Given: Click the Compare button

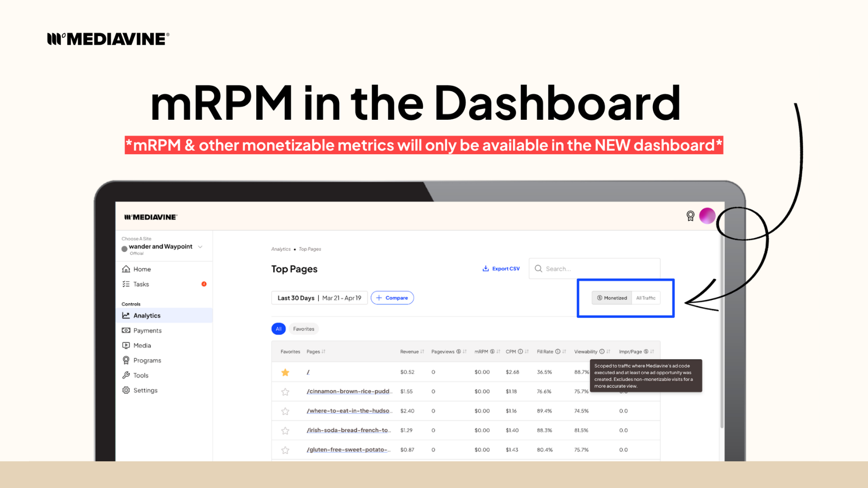Looking at the screenshot, I should [392, 298].
